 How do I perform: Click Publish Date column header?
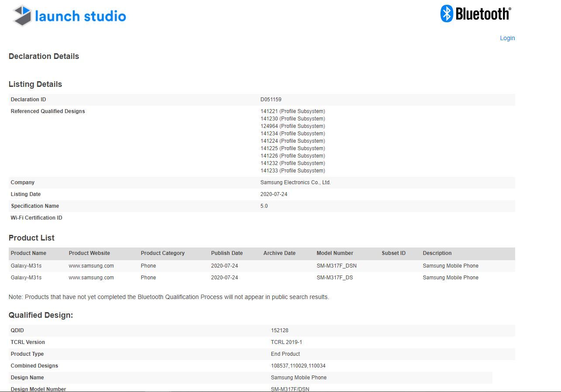click(227, 253)
